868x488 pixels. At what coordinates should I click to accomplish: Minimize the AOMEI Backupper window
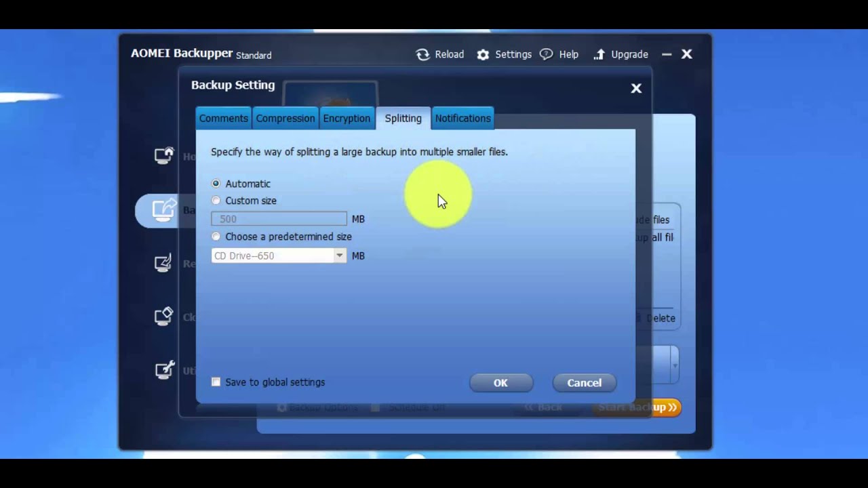(667, 54)
